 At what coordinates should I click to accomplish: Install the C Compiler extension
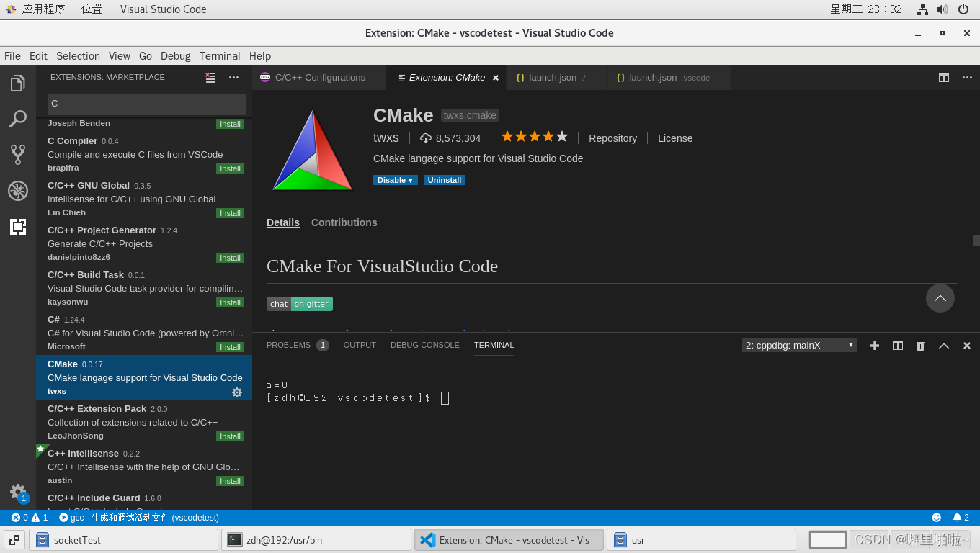point(231,168)
